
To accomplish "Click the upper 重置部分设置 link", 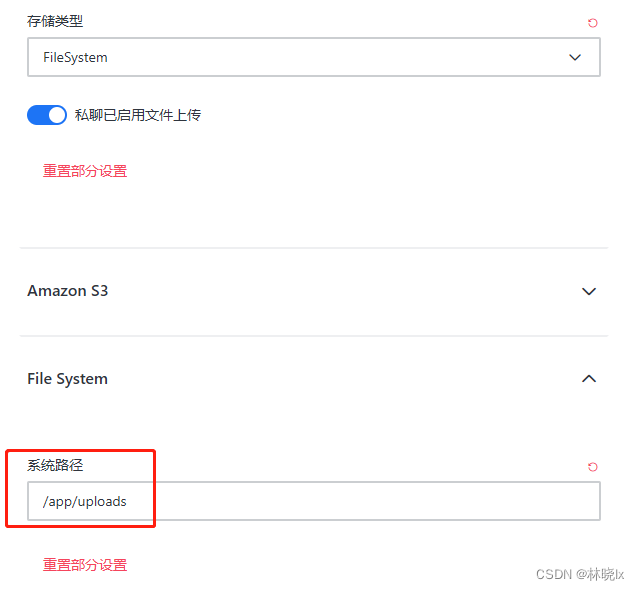I will [85, 171].
